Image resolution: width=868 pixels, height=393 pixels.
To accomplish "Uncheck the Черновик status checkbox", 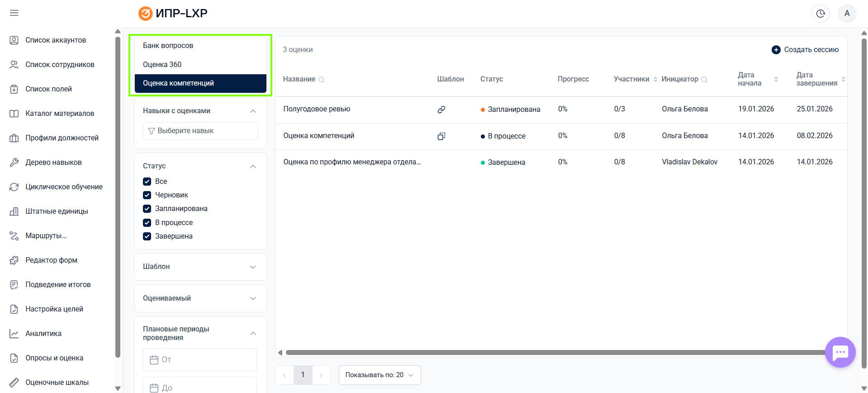I will click(147, 195).
